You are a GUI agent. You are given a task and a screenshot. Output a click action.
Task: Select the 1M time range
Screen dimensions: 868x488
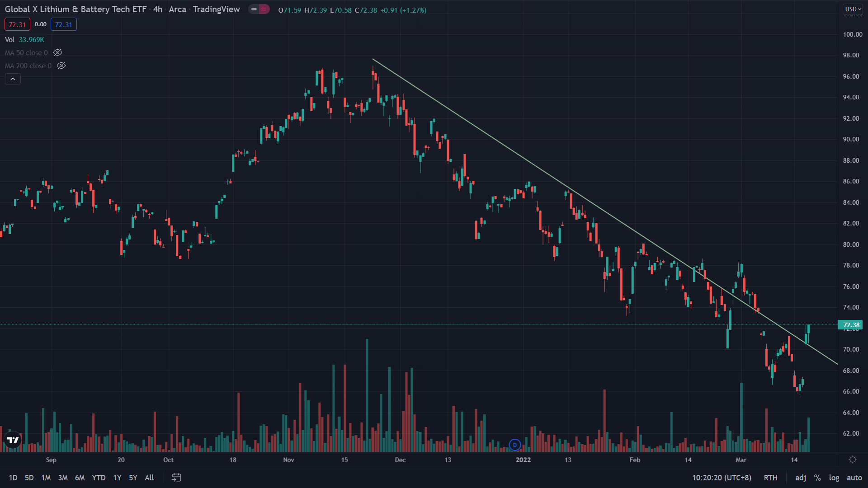pos(46,478)
